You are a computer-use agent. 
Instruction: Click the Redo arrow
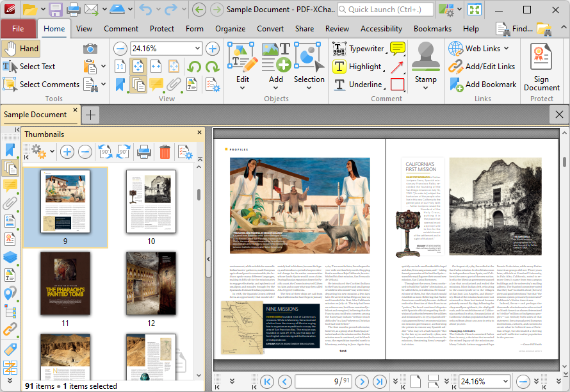[171, 10]
